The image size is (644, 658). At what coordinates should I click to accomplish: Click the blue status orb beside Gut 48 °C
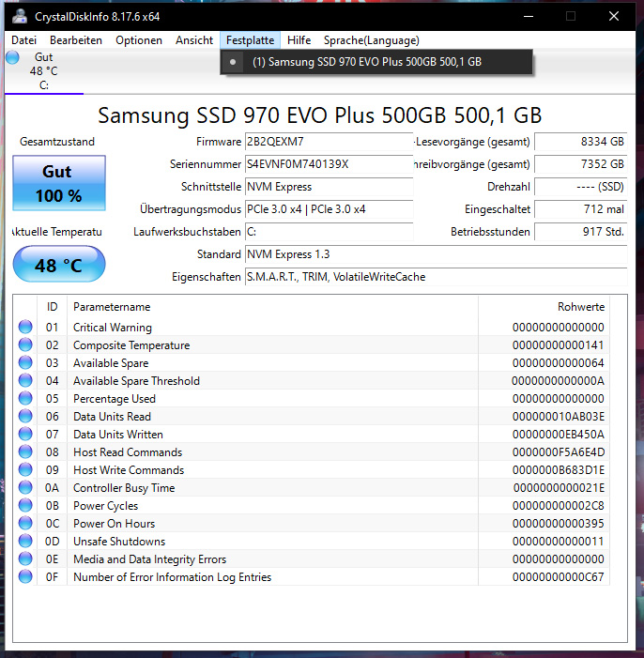click(12, 57)
